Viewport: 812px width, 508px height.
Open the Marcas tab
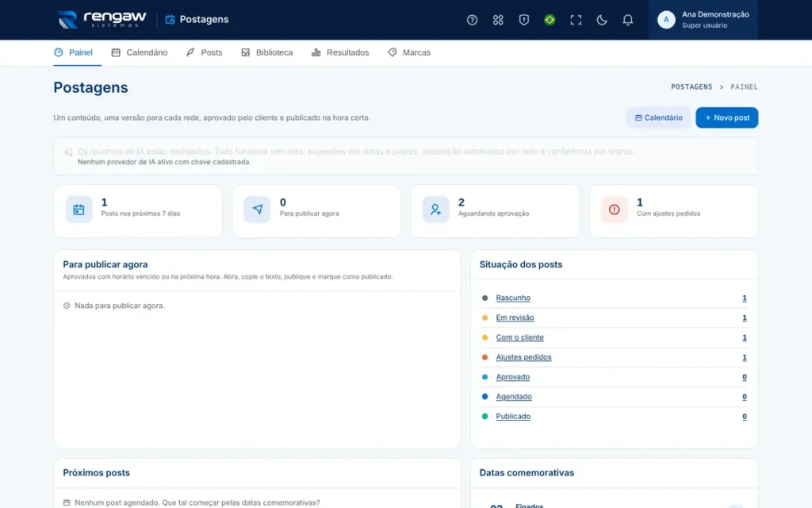click(409, 52)
